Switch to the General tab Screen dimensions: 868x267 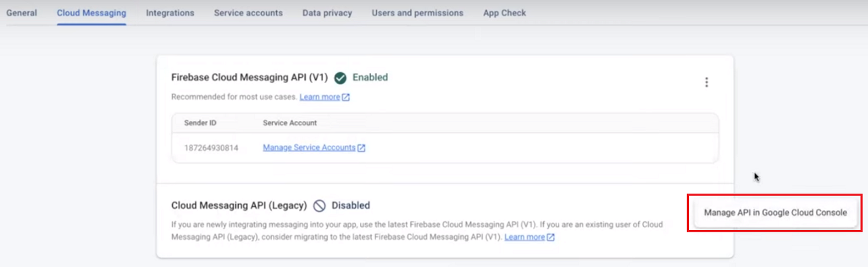click(x=21, y=13)
